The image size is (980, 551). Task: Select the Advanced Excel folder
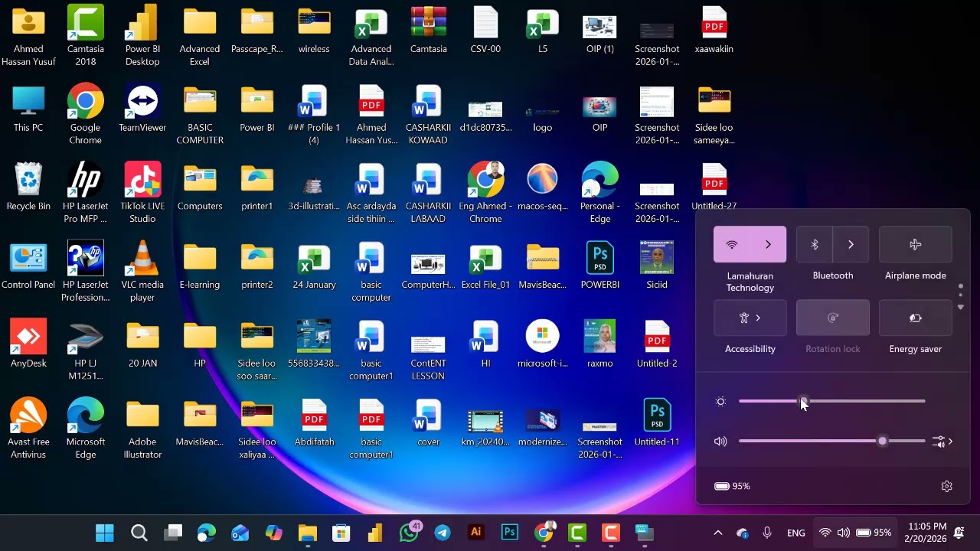click(x=200, y=35)
